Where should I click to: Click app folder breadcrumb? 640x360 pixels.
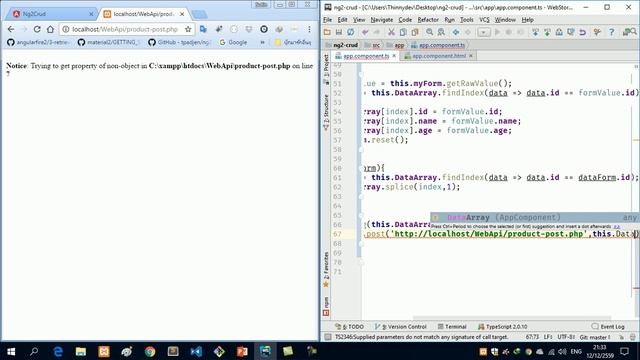tap(396, 45)
